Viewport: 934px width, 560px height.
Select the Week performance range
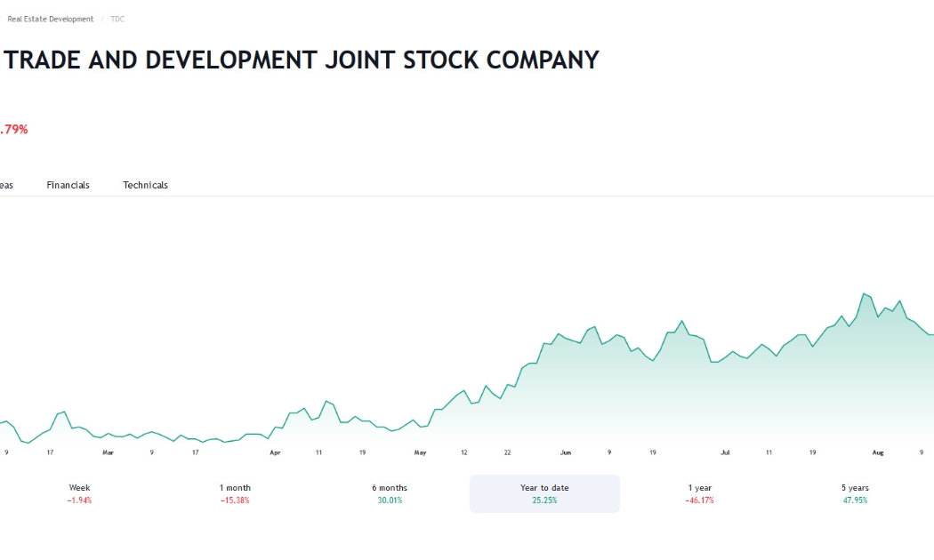point(79,493)
